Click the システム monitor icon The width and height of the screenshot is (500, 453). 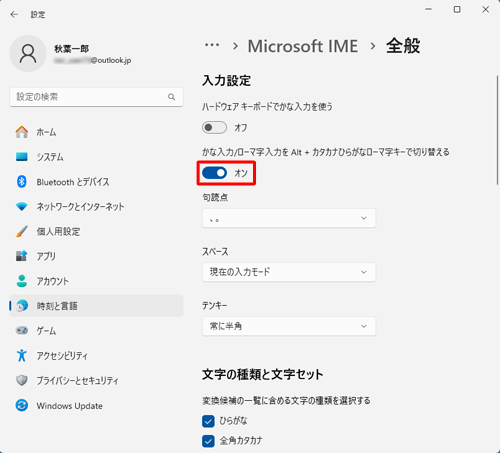pos(22,157)
